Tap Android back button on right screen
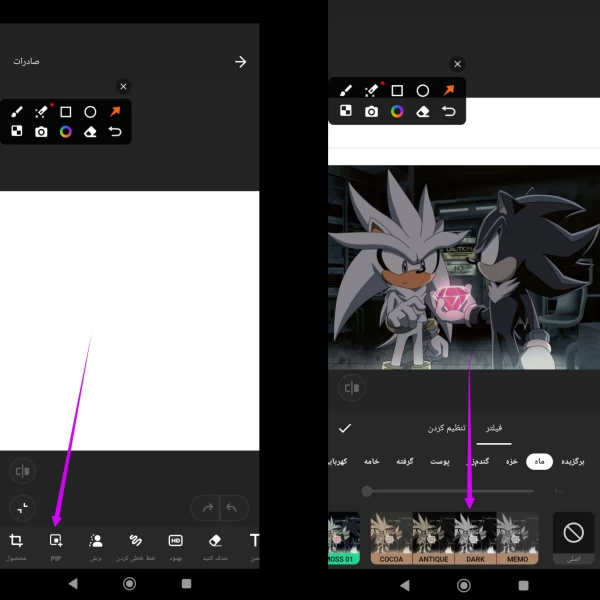Image resolution: width=600 pixels, height=600 pixels. point(404,585)
